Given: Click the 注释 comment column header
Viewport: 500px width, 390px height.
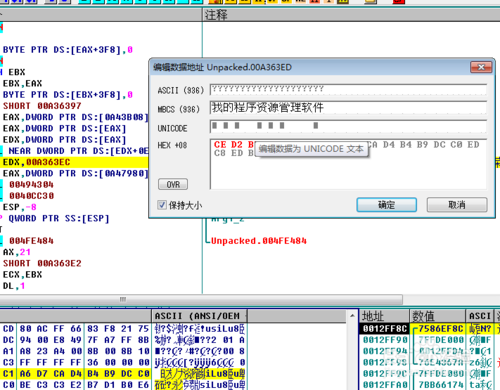Looking at the screenshot, I should 216,15.
